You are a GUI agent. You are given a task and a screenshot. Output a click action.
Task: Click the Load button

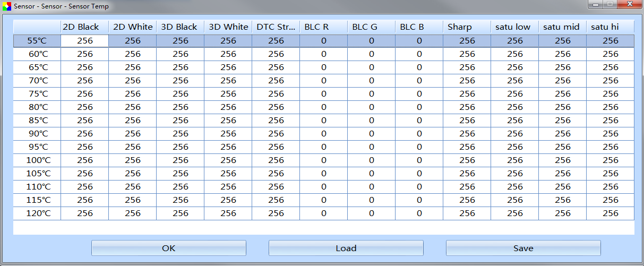tap(346, 248)
